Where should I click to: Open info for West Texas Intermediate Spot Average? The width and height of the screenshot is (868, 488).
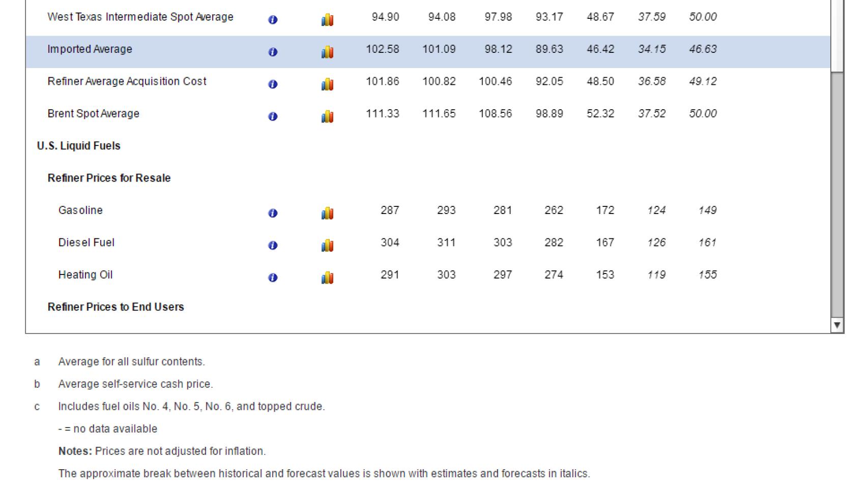[273, 20]
